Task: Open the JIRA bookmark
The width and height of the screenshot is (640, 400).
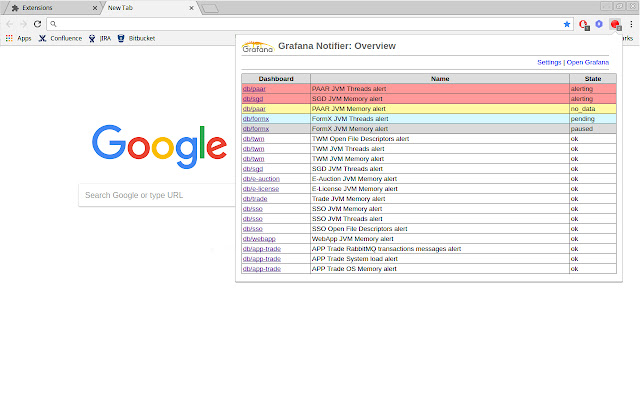Action: [x=100, y=38]
